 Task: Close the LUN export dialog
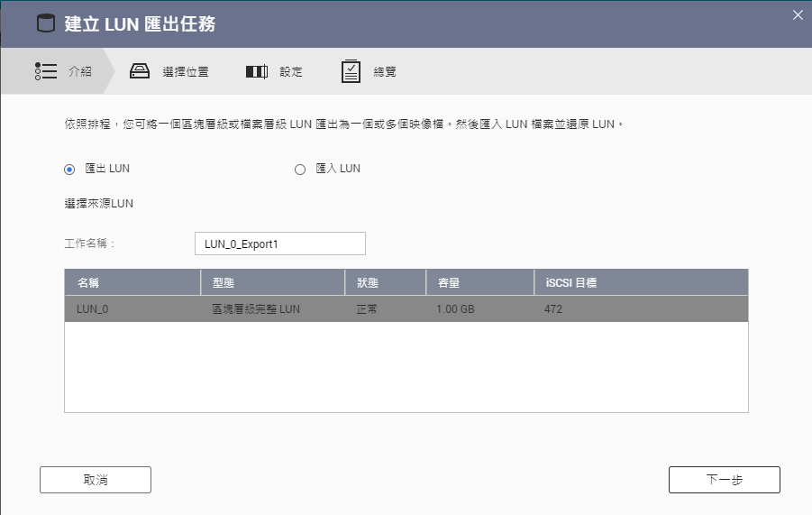(x=797, y=14)
